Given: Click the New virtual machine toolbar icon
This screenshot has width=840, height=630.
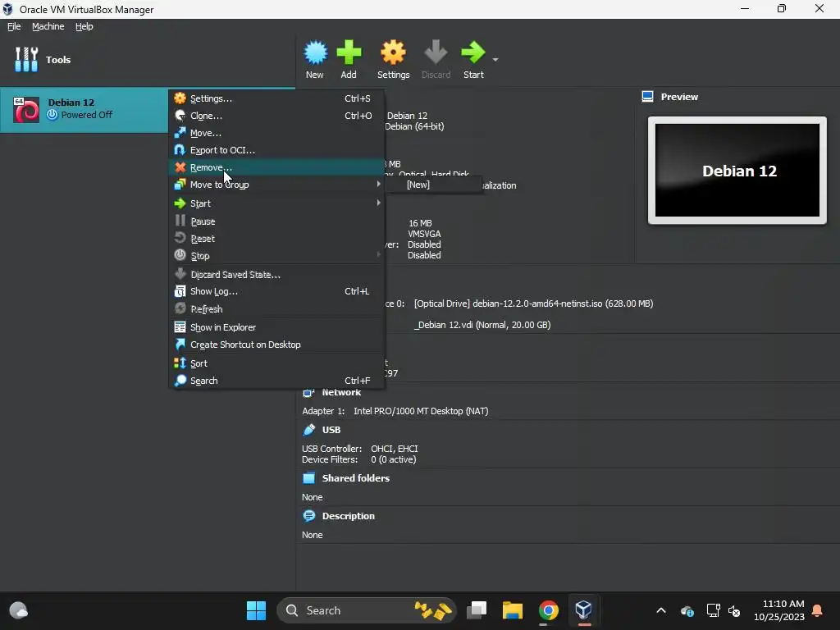Looking at the screenshot, I should pyautogui.click(x=315, y=52).
